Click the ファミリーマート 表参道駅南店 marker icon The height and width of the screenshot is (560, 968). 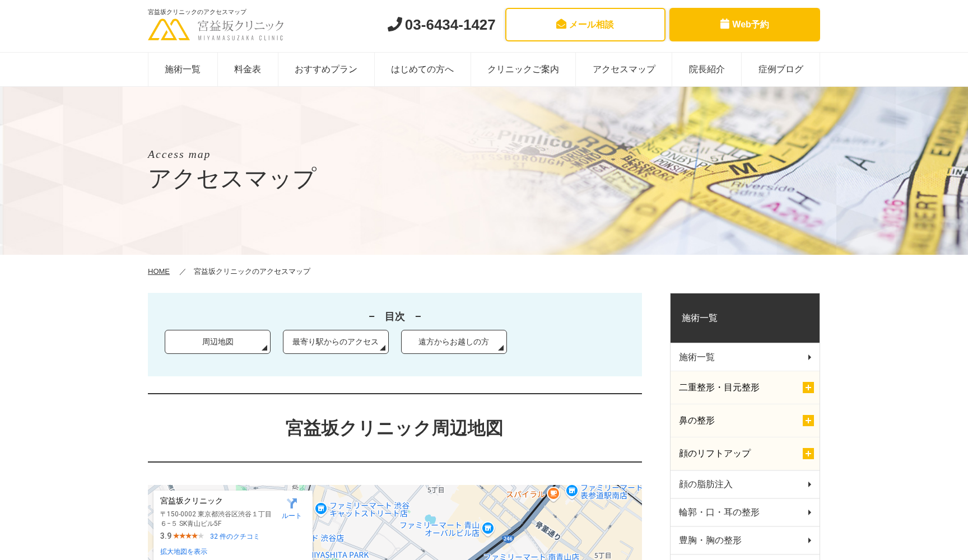(x=572, y=491)
